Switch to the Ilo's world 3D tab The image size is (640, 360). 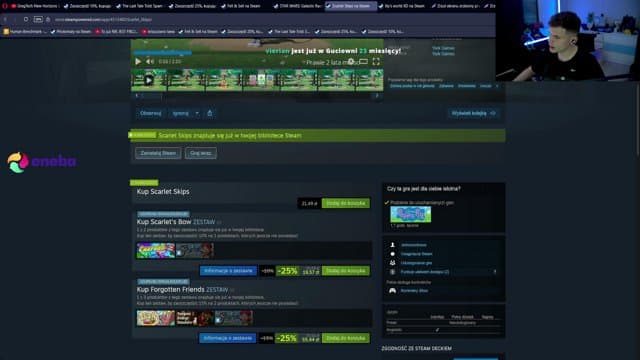[403, 6]
